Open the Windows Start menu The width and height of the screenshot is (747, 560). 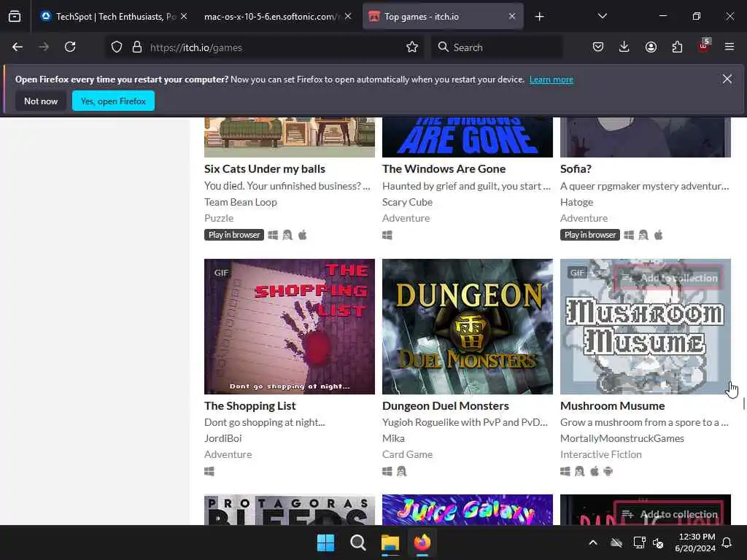326,542
